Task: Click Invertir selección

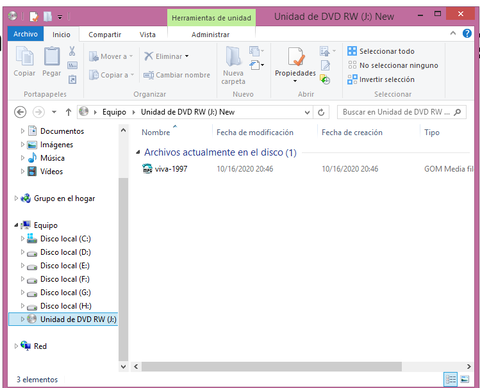Action: point(381,79)
